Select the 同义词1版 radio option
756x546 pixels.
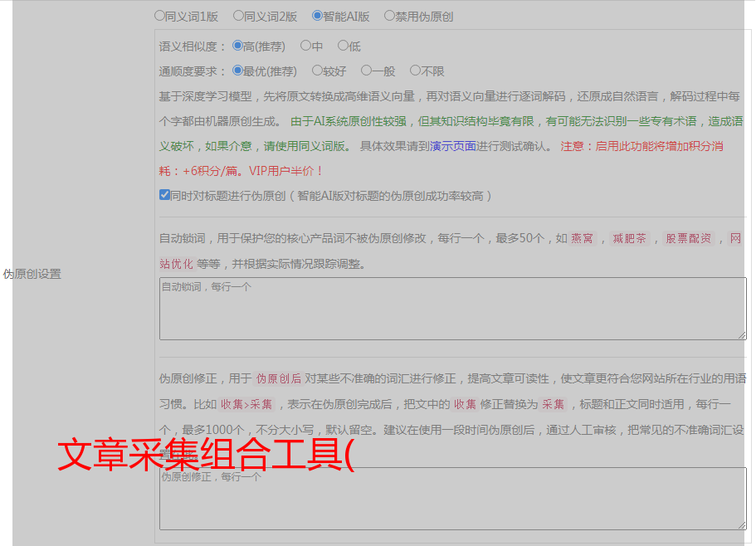pyautogui.click(x=160, y=15)
